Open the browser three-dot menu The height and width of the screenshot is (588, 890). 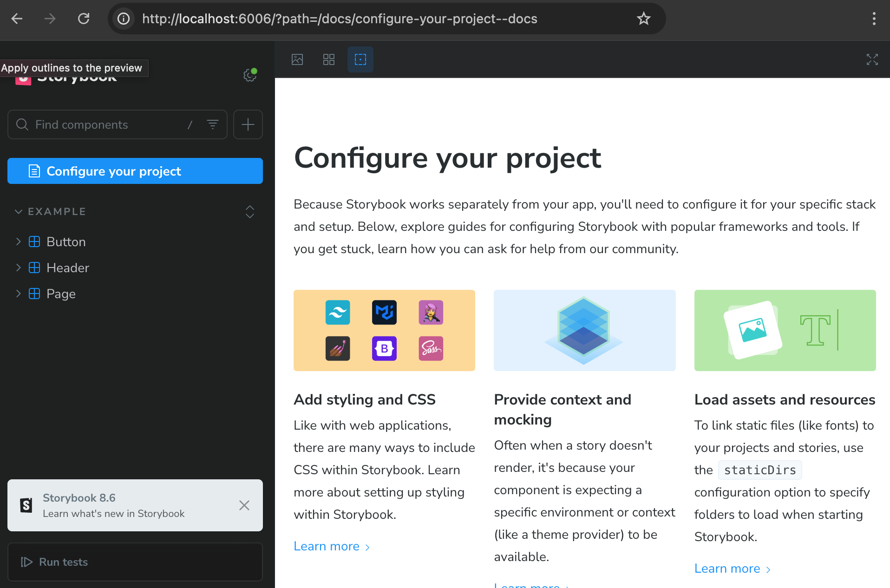874,19
